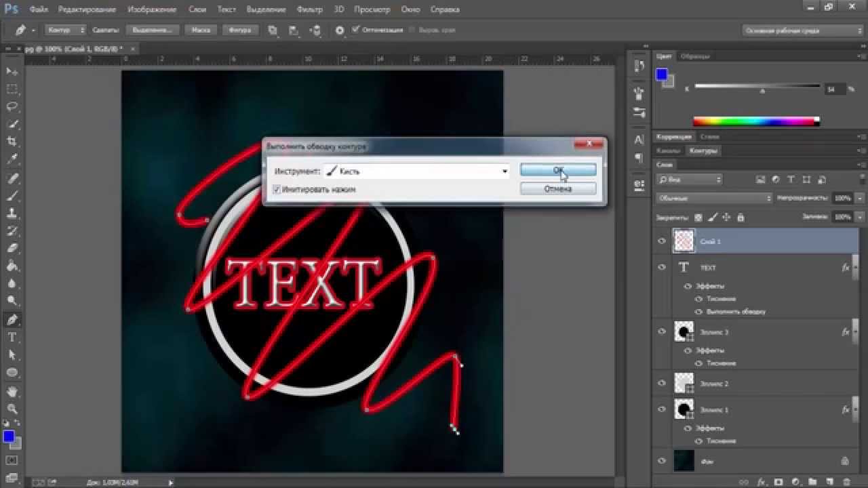Click Отмена in the stroke path dialog

pos(558,189)
